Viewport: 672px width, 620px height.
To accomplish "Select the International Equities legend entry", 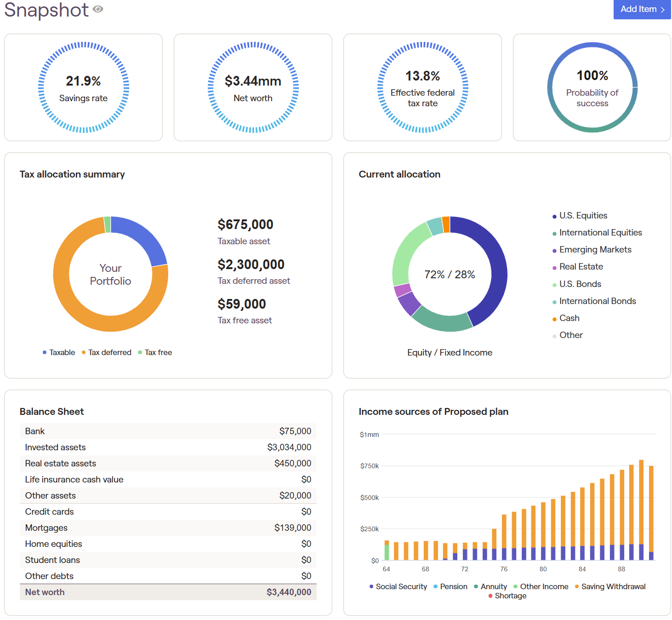I will (x=597, y=233).
